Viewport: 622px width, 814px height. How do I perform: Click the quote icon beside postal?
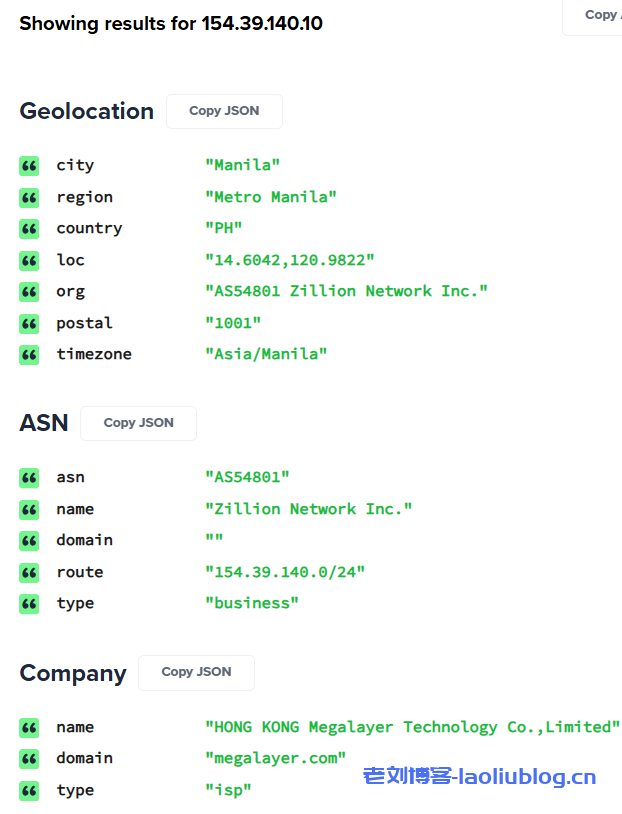tap(29, 323)
